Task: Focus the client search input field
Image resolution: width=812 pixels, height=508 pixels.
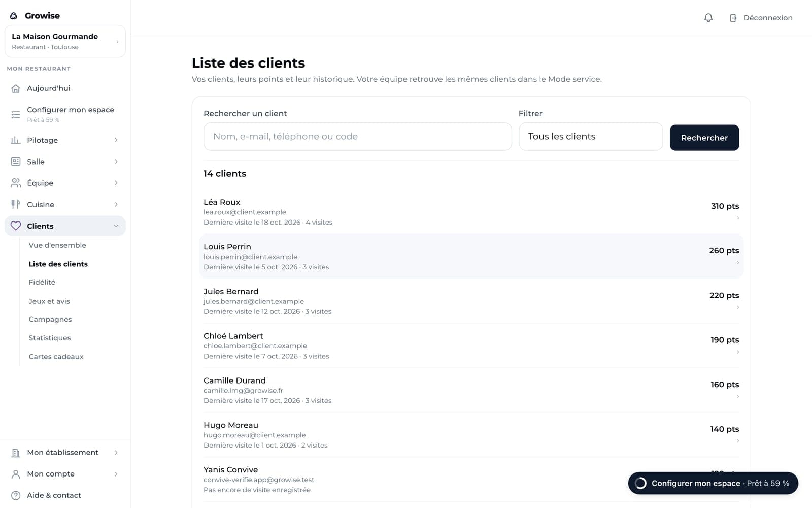Action: (358, 137)
